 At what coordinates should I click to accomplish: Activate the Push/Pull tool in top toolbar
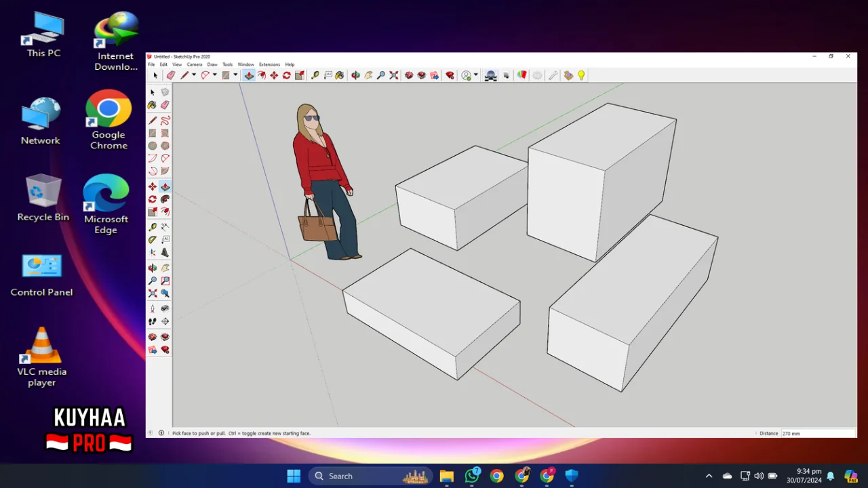(x=249, y=75)
